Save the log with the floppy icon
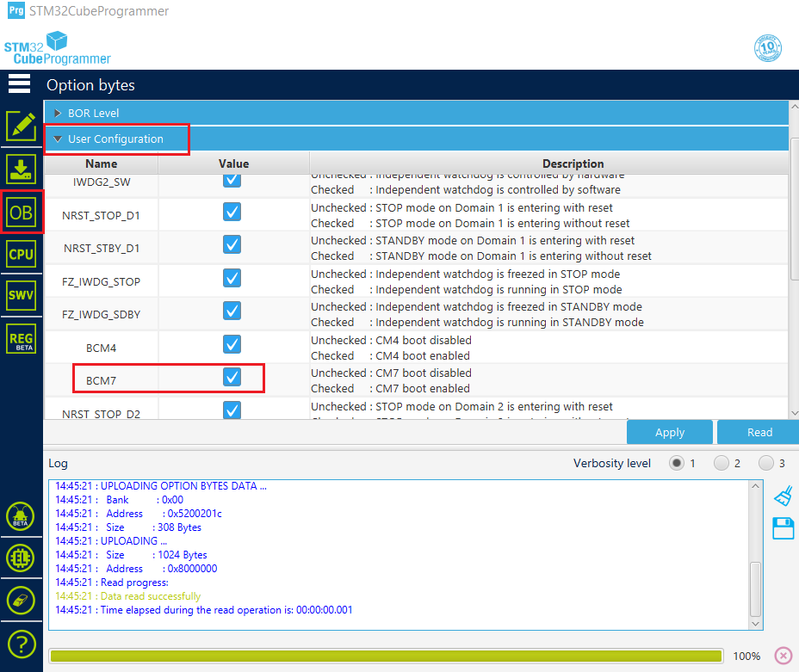The width and height of the screenshot is (799, 672). (x=784, y=528)
